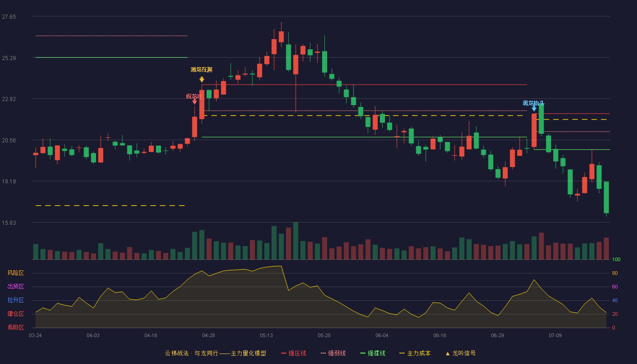Click the 06-29 date axis label
637x364 pixels.
497,335
